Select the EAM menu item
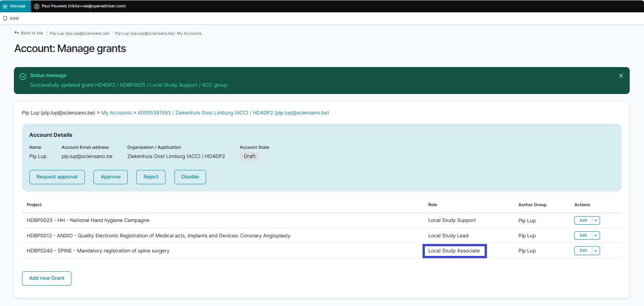This screenshot has width=644, height=306. click(x=14, y=18)
